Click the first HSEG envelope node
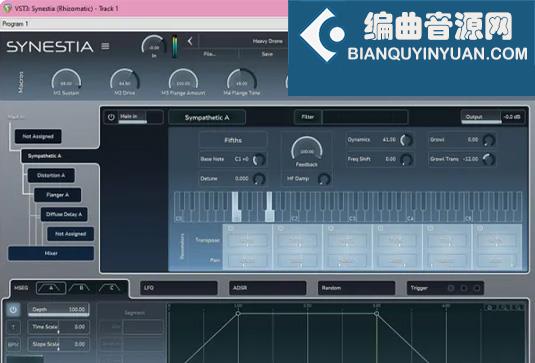 click(x=238, y=313)
